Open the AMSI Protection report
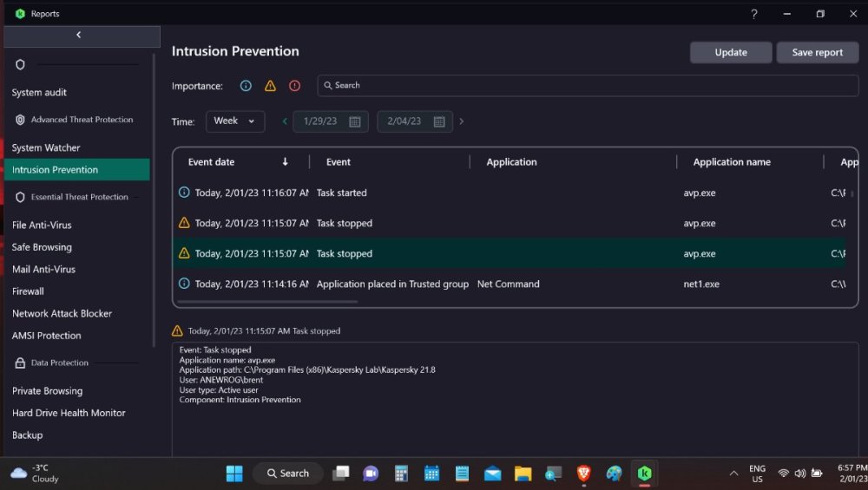Screen dimensions: 868x490 coord(47,336)
